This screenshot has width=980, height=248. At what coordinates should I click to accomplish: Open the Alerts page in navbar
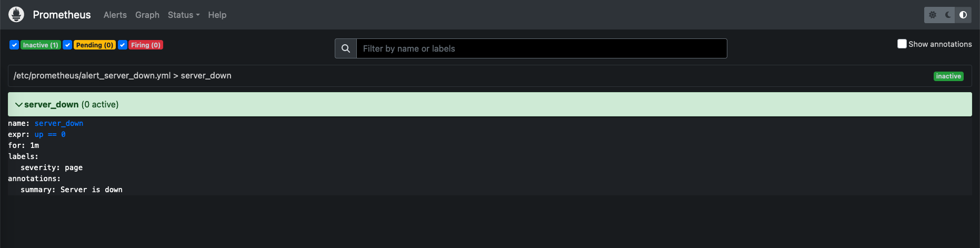point(115,15)
